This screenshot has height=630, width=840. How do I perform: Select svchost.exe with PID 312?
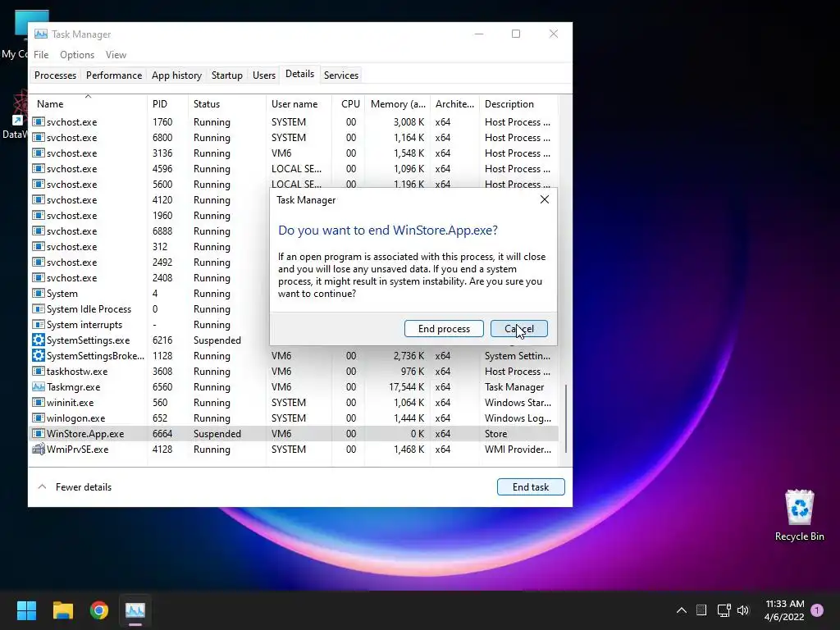pyautogui.click(x=150, y=247)
